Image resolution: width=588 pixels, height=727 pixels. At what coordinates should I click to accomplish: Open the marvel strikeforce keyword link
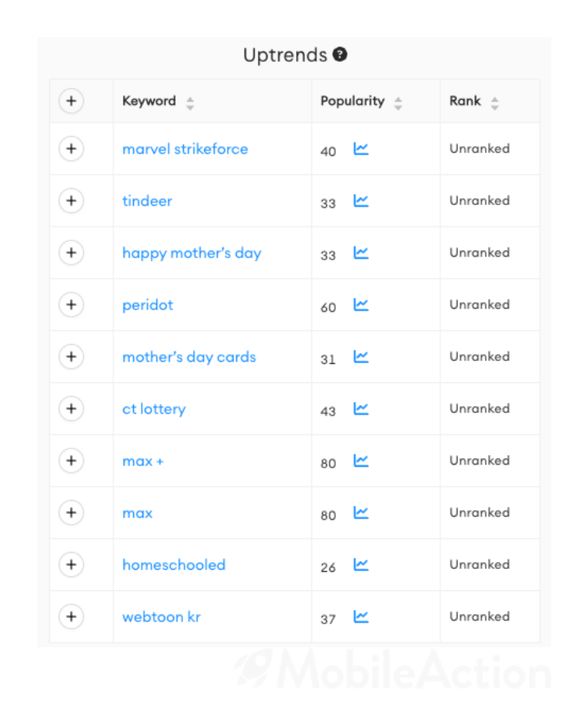(x=185, y=148)
